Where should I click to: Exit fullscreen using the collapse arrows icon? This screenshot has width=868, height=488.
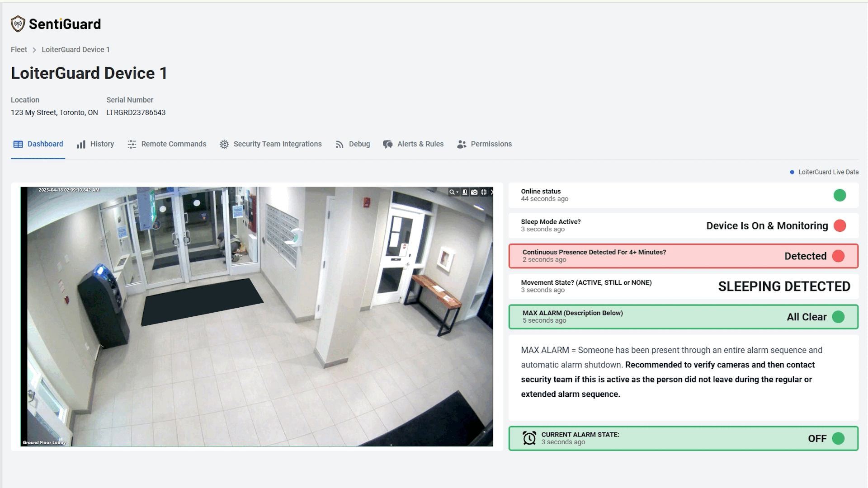point(484,192)
